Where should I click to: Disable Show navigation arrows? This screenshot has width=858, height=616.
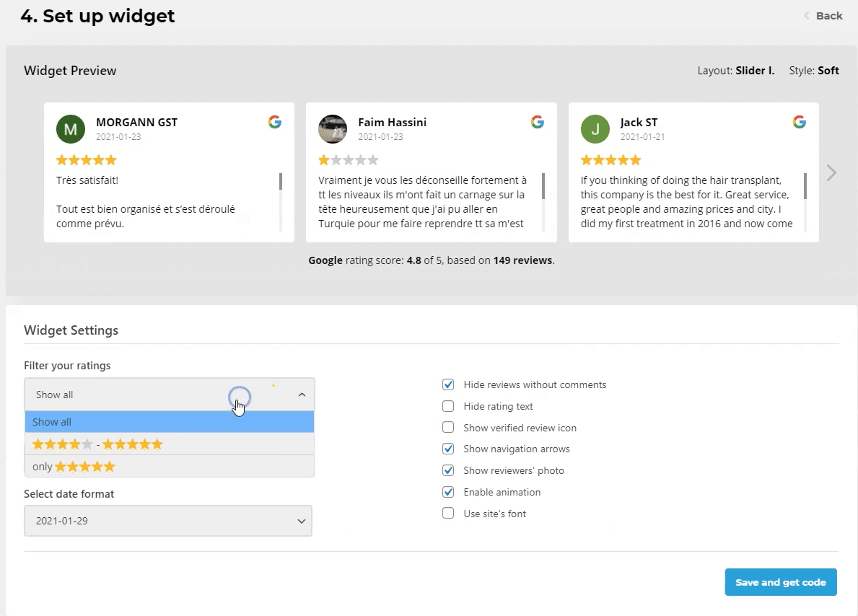[448, 449]
